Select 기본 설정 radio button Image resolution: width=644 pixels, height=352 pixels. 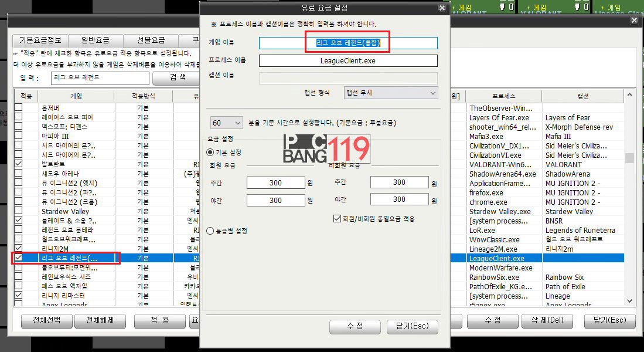(x=210, y=153)
